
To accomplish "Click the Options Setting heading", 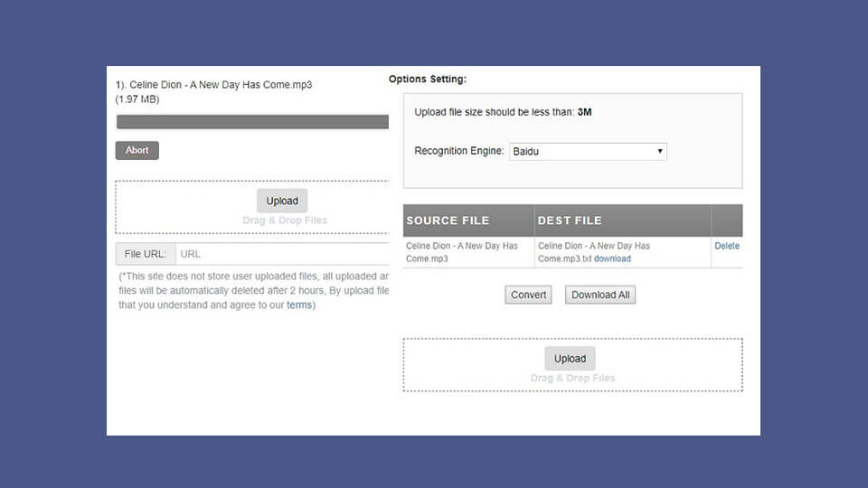I will click(428, 80).
